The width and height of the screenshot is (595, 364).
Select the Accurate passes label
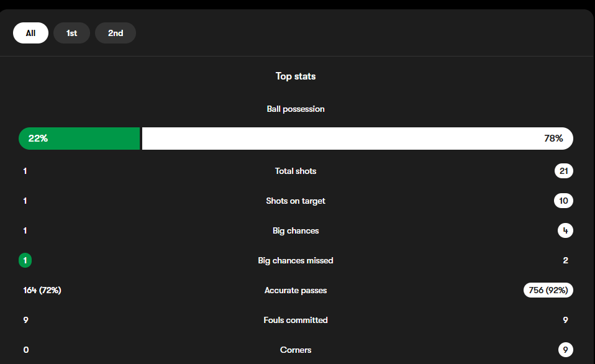click(296, 290)
